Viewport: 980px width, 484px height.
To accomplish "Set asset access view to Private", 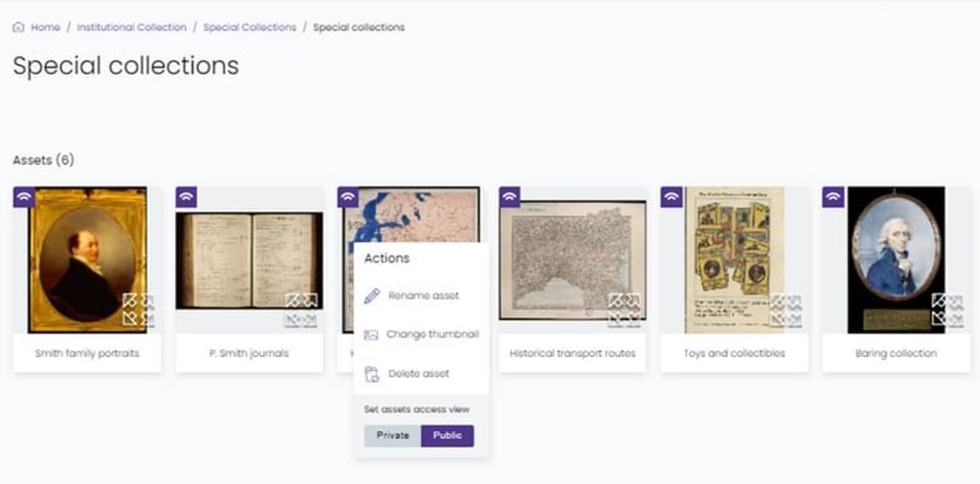I will [392, 436].
